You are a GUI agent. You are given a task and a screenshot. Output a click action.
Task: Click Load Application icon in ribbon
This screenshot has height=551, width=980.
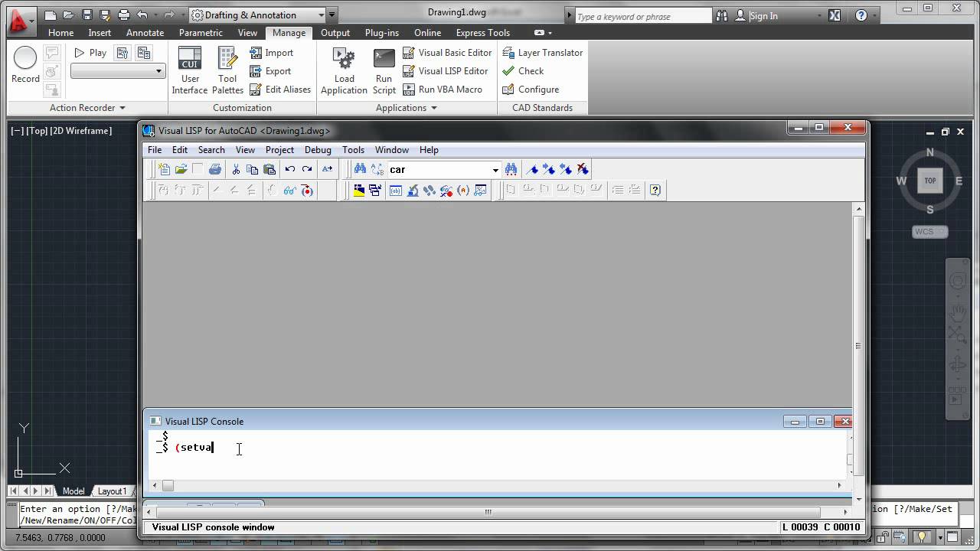tap(344, 71)
